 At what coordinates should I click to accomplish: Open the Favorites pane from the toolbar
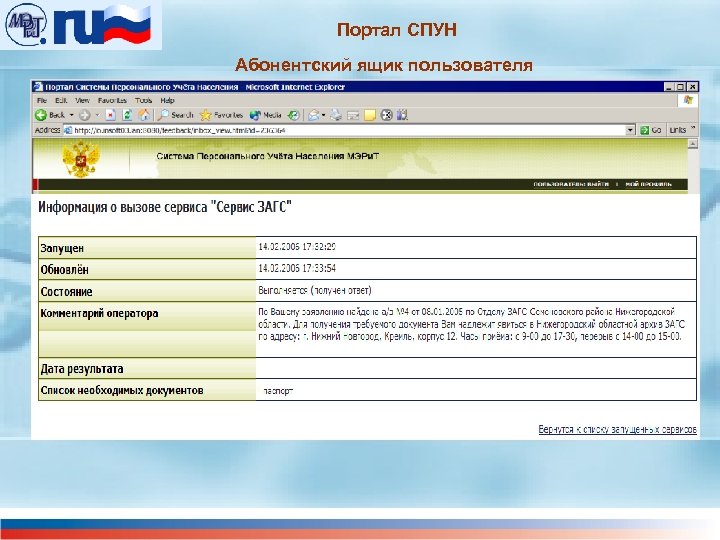pos(222,115)
